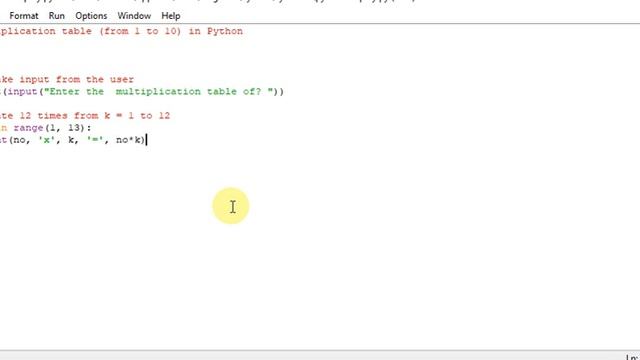This screenshot has height=360, width=640.
Task: Open the Window menu
Action: click(x=134, y=16)
